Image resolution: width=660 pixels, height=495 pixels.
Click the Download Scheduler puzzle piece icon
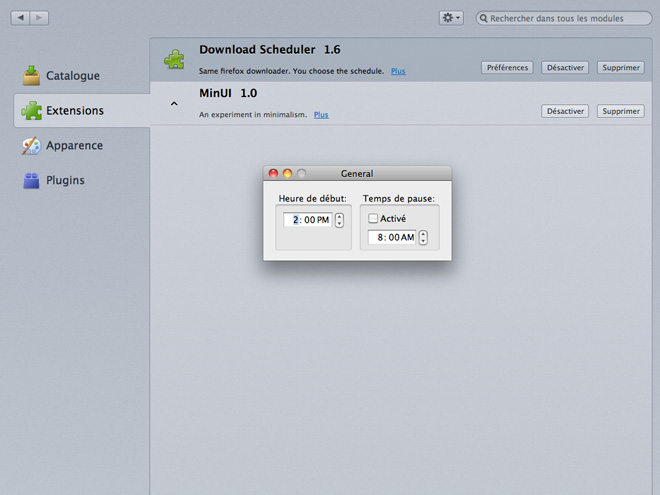tap(174, 59)
